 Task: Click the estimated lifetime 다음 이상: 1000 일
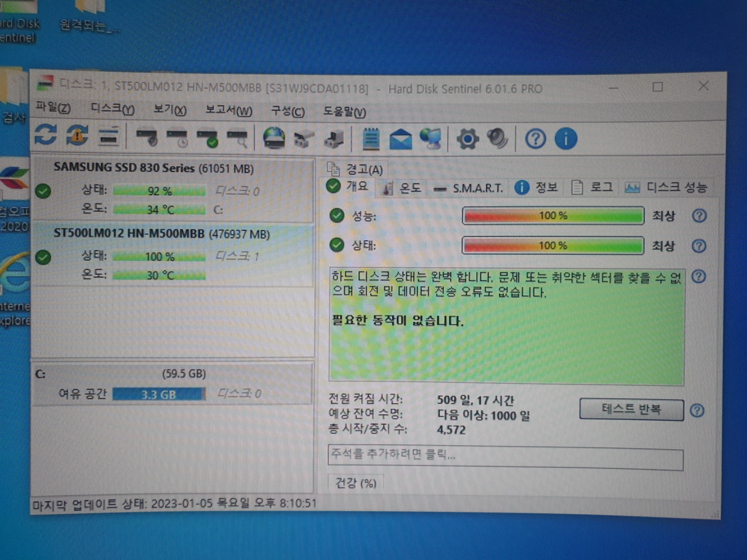point(484,415)
